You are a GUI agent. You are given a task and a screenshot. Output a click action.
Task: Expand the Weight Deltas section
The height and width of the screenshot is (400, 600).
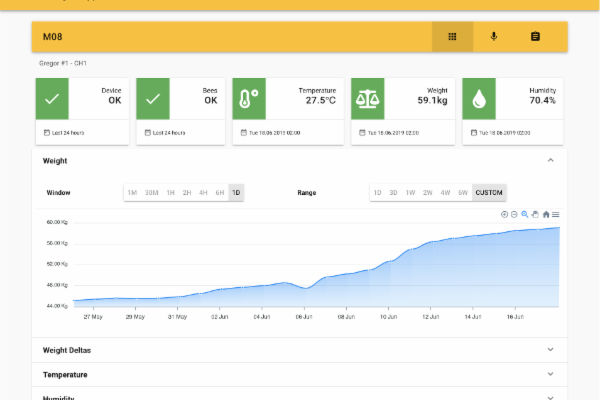[x=550, y=349]
